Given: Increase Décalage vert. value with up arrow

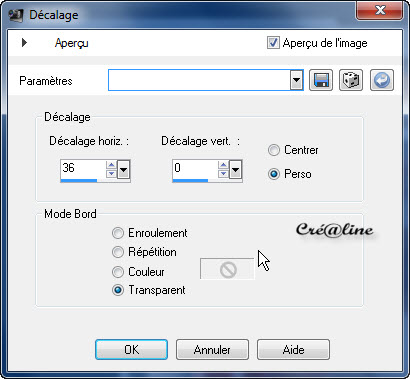Looking at the screenshot, I should pyautogui.click(x=223, y=165).
